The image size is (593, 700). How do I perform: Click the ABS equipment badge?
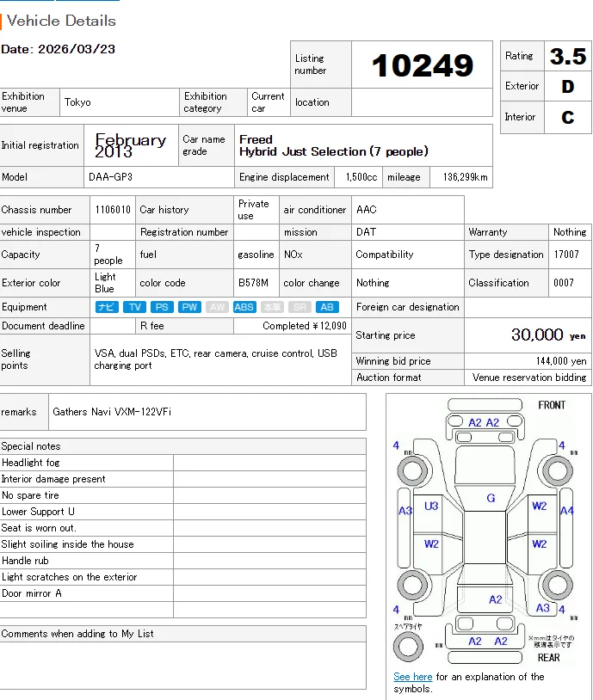(x=244, y=307)
